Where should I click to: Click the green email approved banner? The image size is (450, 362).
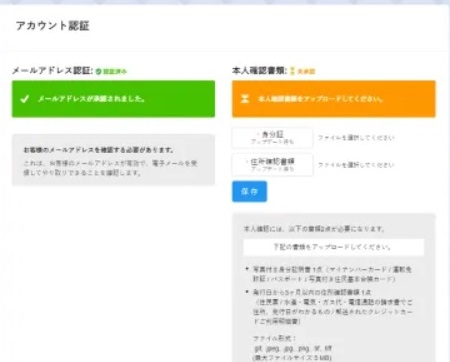(x=113, y=99)
